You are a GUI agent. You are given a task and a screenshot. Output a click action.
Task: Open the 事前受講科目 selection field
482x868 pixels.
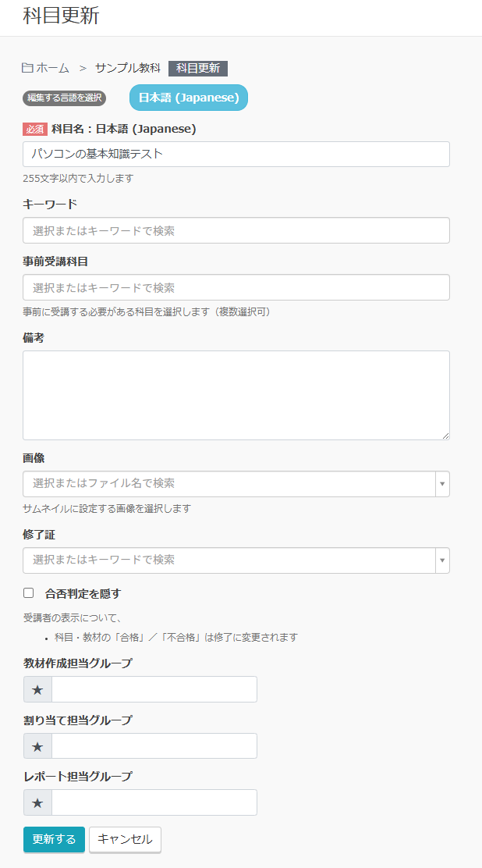click(236, 287)
